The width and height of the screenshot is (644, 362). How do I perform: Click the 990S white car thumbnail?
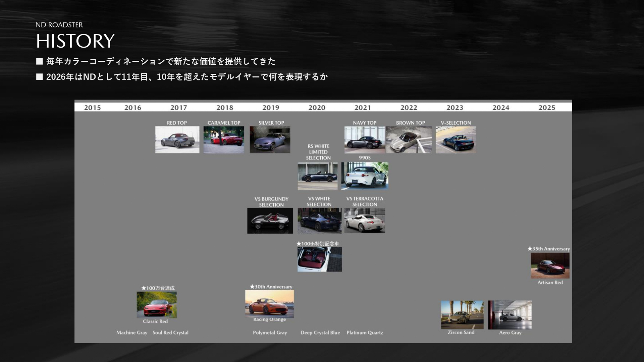(x=365, y=176)
